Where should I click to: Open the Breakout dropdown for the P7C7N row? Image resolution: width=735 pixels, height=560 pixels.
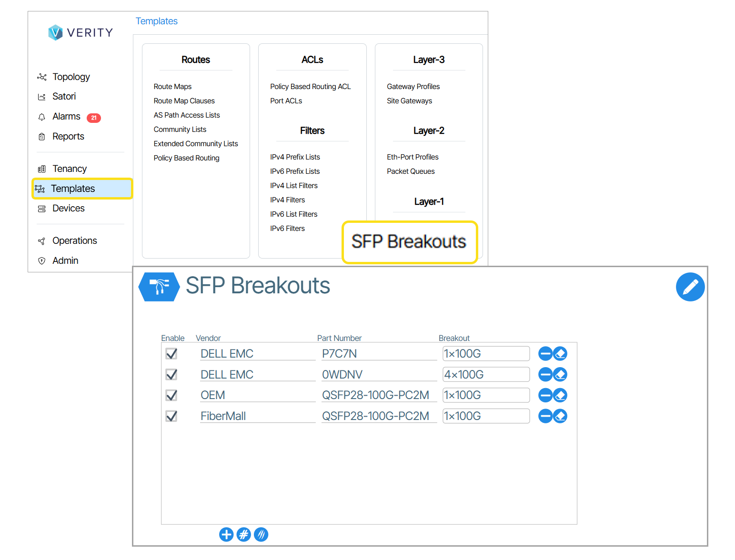486,354
